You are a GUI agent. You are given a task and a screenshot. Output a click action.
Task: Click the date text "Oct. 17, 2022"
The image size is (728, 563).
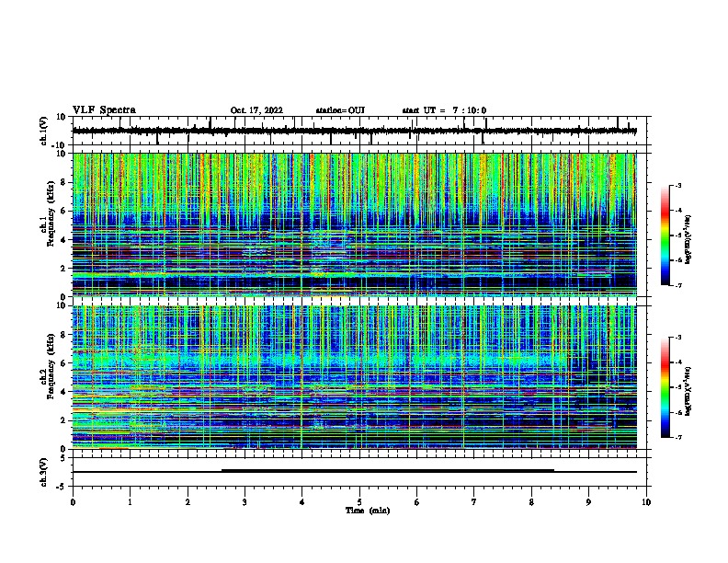point(256,110)
